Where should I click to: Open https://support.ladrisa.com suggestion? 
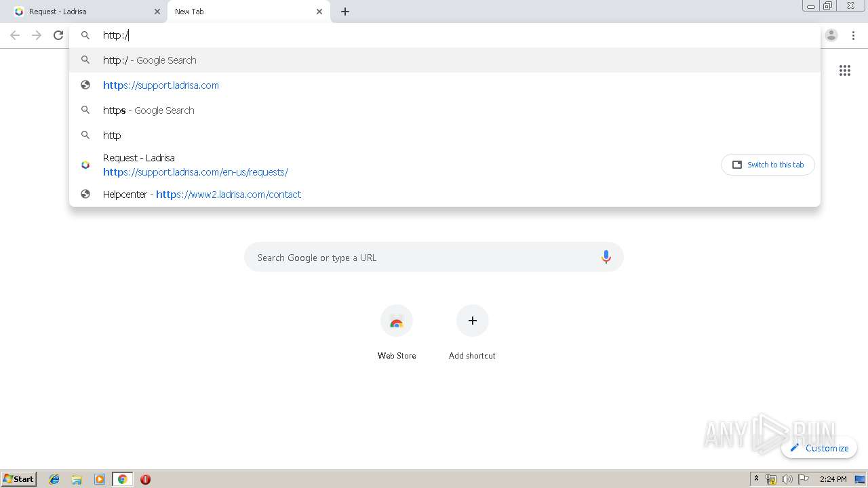click(x=445, y=85)
